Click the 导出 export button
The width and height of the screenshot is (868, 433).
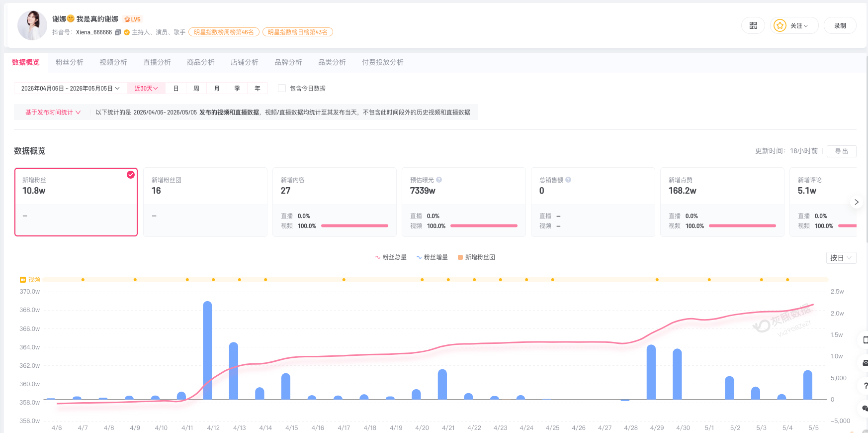tap(842, 151)
